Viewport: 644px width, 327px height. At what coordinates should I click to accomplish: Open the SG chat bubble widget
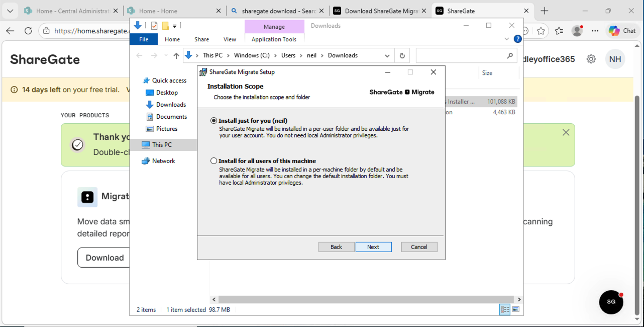pyautogui.click(x=611, y=302)
